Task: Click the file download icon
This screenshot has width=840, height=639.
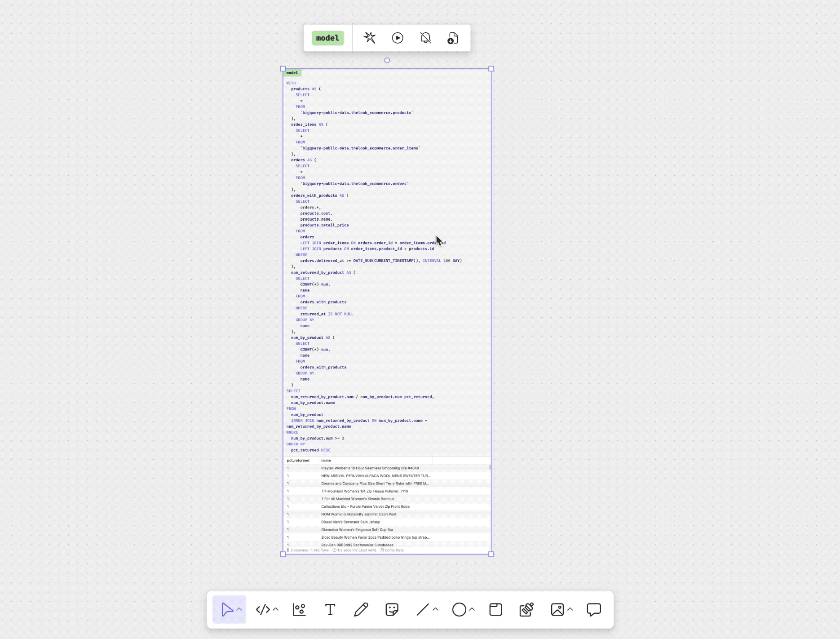Action: [453, 38]
